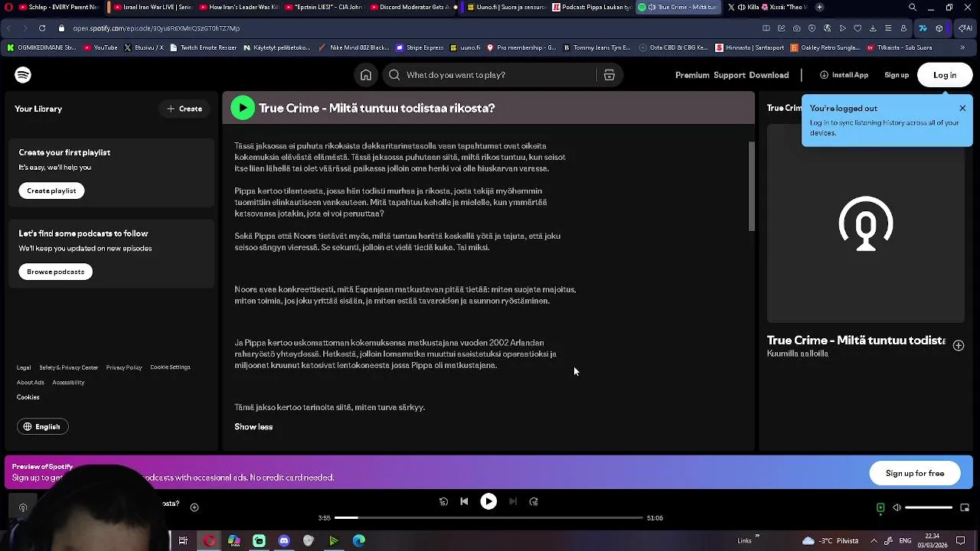Open Accessibility footer link
Screen dimensions: 980x551
tap(68, 383)
